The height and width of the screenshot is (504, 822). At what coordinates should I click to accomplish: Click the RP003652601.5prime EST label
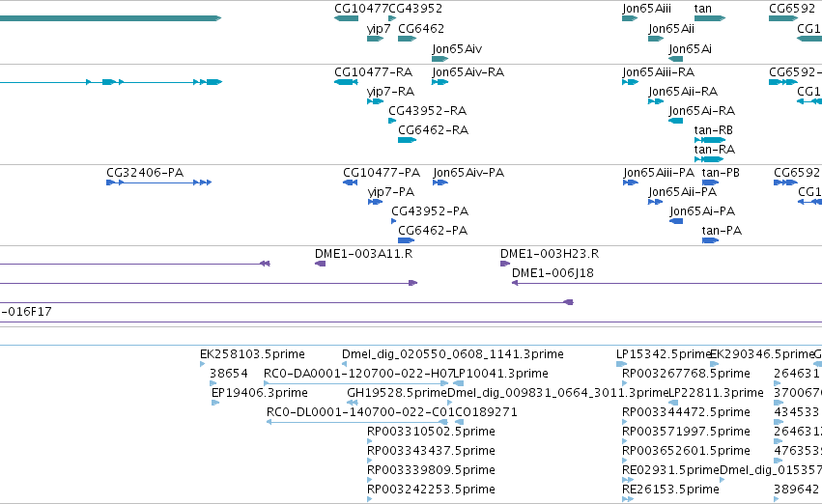point(686,451)
